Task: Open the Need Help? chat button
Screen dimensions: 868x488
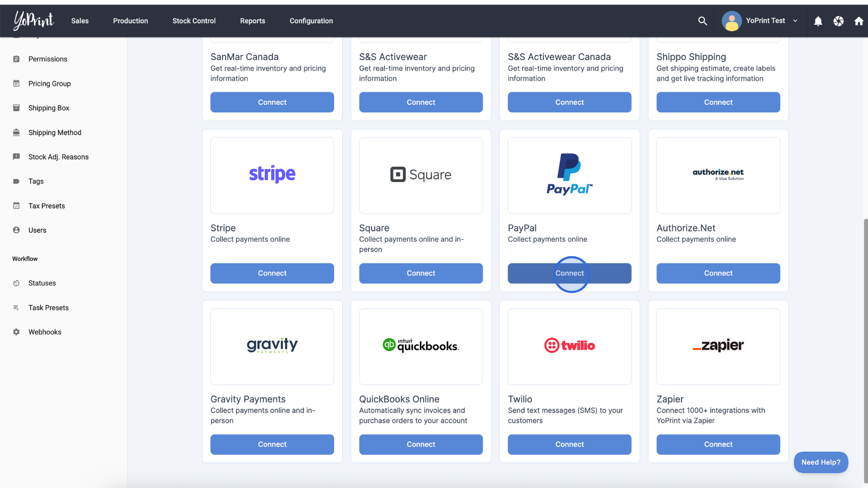Action: (x=821, y=462)
